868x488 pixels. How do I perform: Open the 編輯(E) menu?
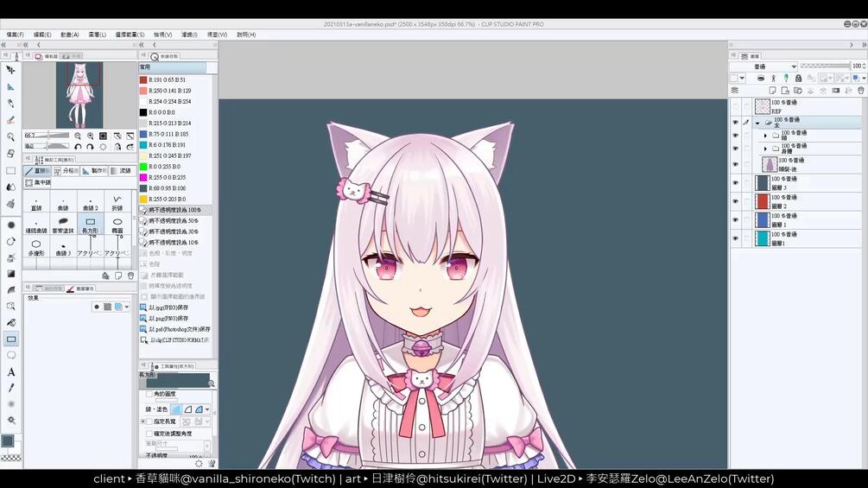click(x=42, y=35)
